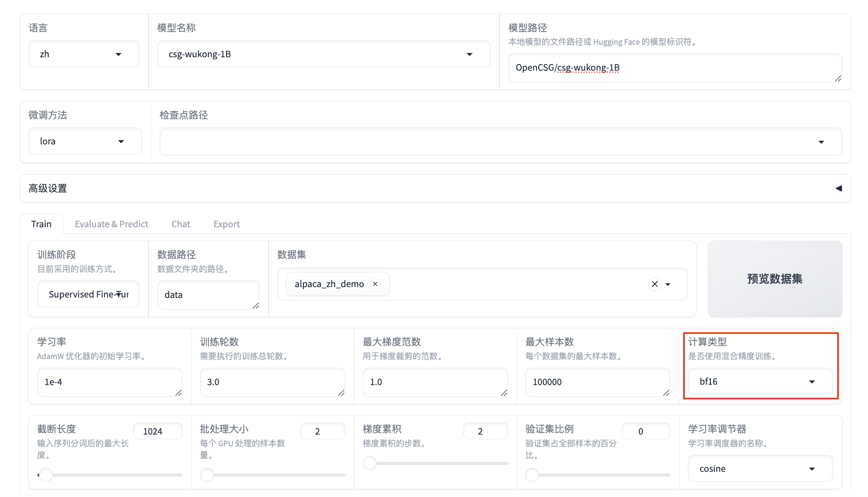Click the 批处理大小 slider handle
The image size is (868, 497).
(207, 475)
